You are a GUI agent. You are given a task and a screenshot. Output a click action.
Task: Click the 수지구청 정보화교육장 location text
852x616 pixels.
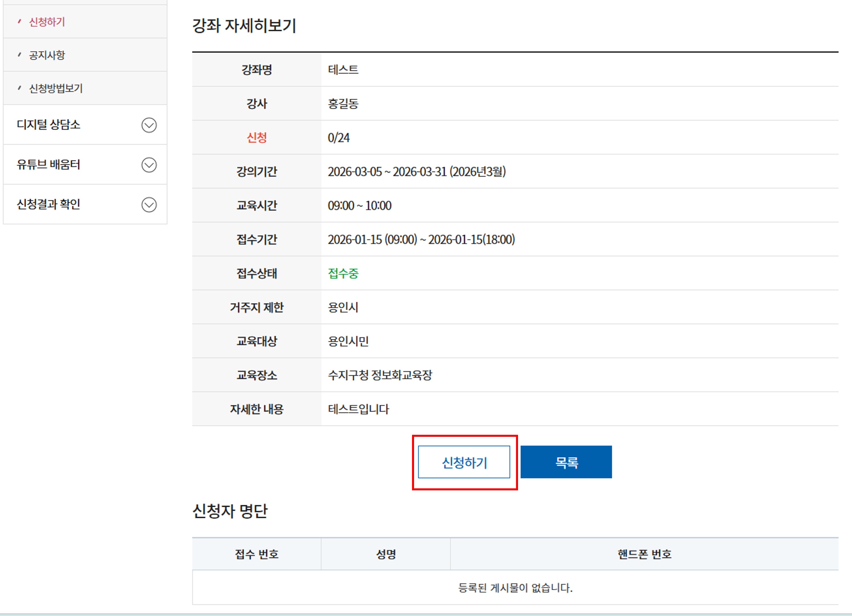click(380, 375)
